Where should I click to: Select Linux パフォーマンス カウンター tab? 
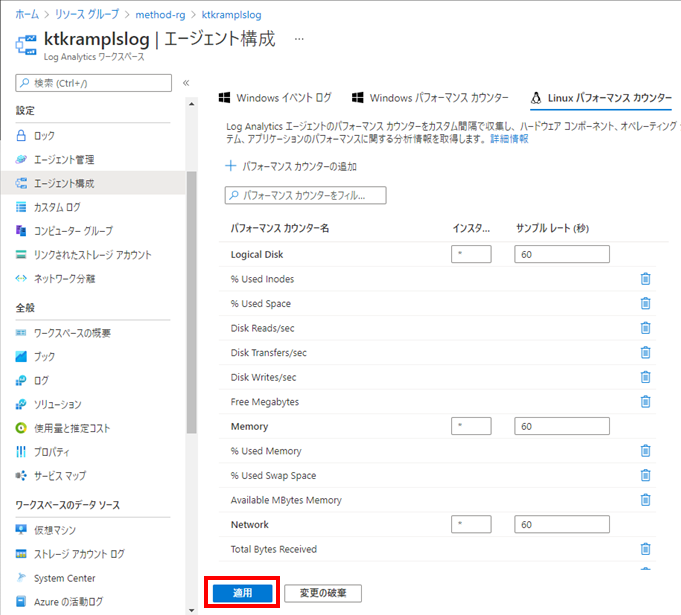(602, 98)
